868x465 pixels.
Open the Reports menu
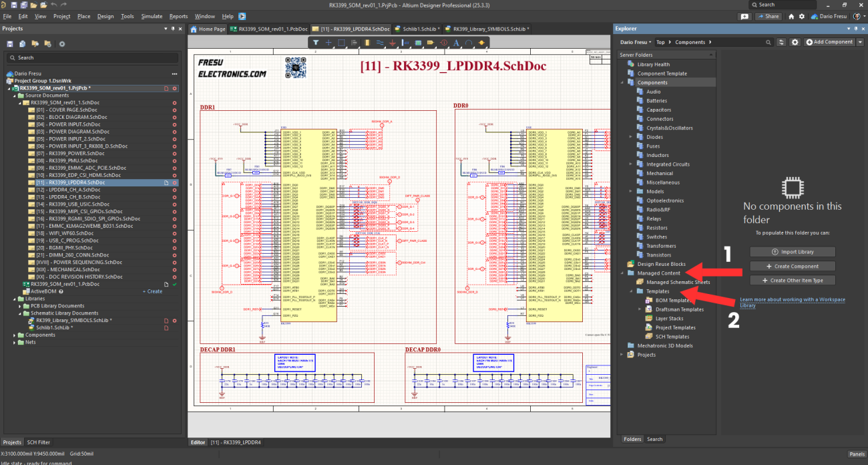pos(178,16)
